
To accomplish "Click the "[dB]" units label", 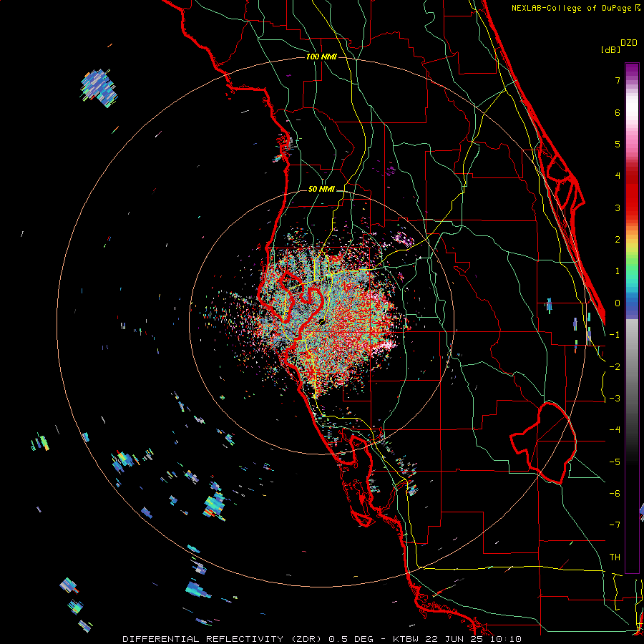I will coord(611,49).
